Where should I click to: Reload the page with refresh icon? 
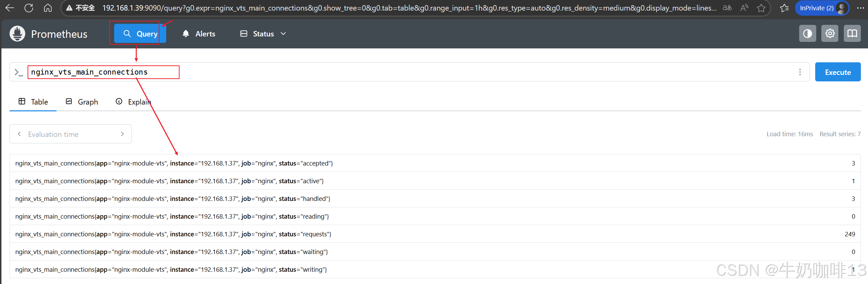(29, 8)
